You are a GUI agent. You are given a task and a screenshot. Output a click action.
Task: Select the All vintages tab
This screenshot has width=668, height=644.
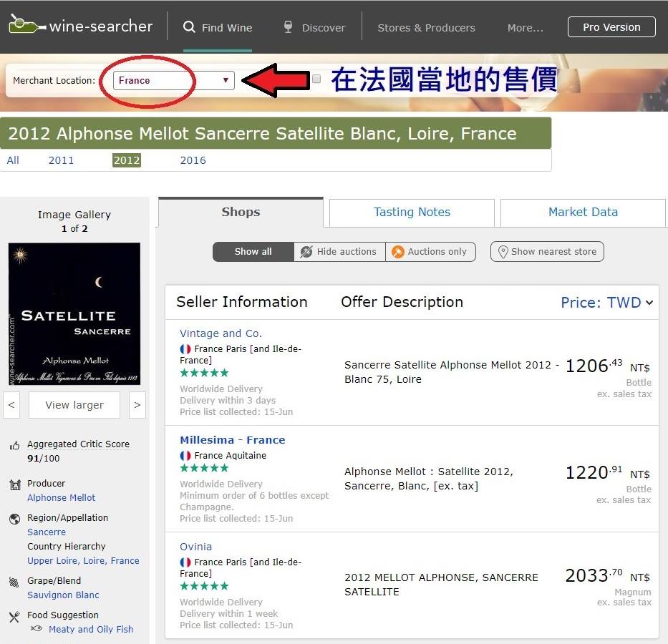[13, 160]
